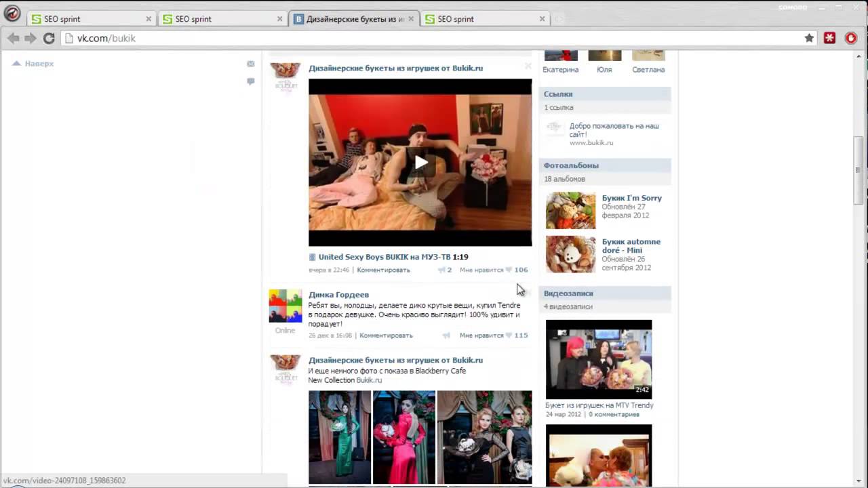This screenshot has height=488, width=868.
Task: Close the last SEO sprint tab
Action: click(x=542, y=19)
